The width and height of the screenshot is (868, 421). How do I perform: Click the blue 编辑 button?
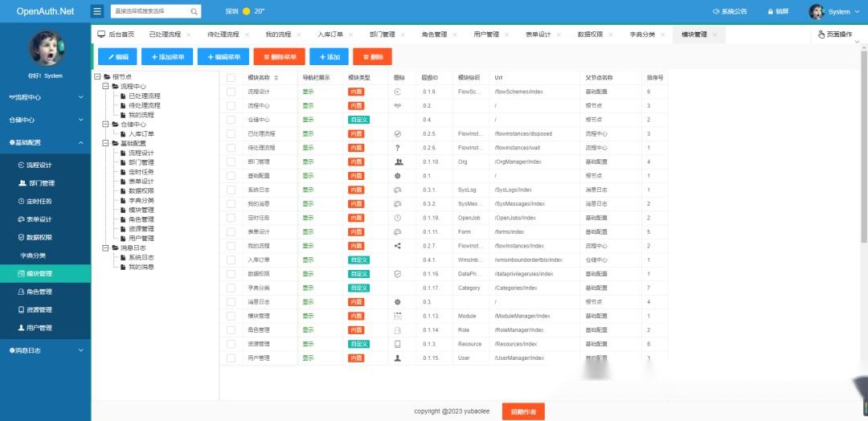coord(117,56)
